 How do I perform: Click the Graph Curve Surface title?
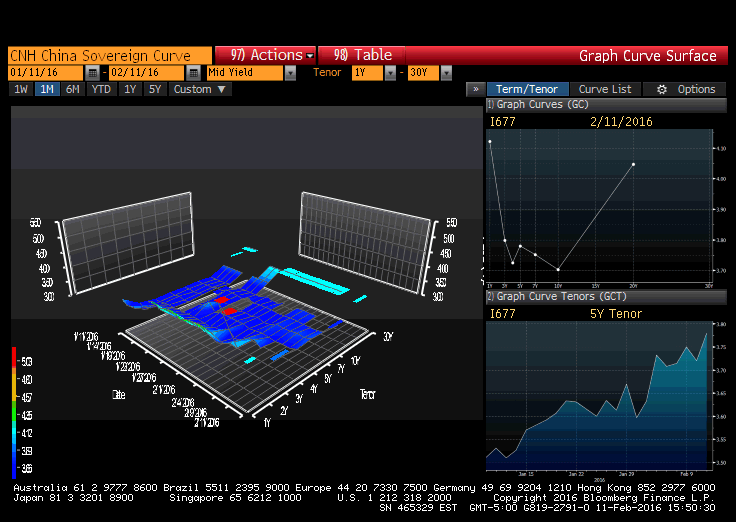point(648,56)
